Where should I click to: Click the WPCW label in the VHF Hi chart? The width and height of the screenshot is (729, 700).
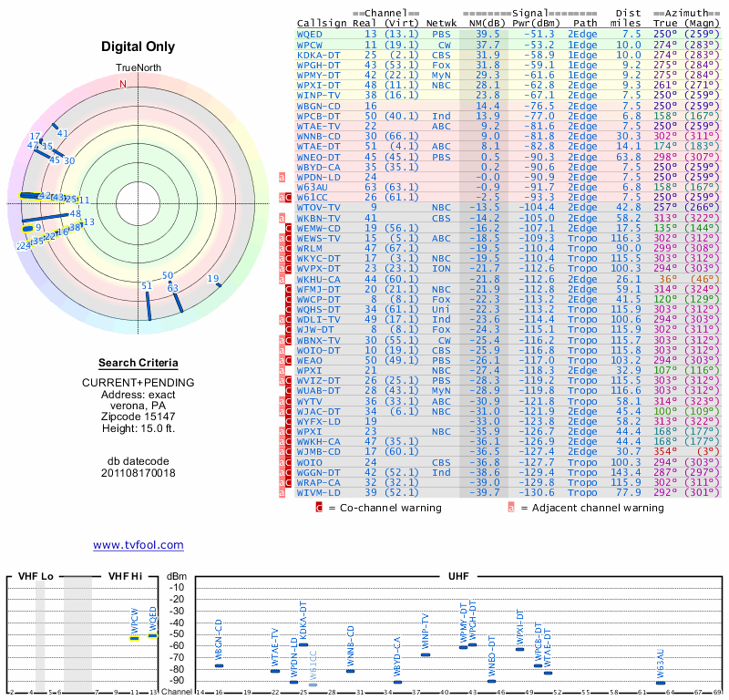[x=134, y=621]
